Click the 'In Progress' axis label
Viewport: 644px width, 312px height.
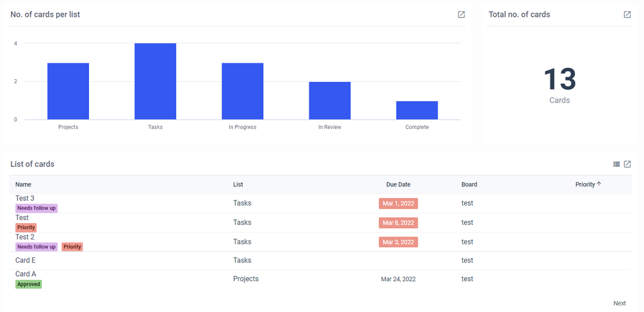[243, 127]
